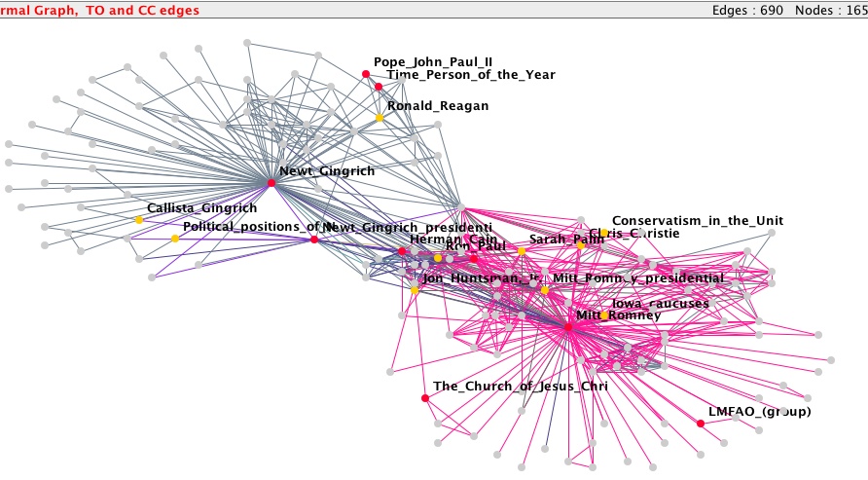Click the Pope_John_Paul_II label text
The width and height of the screenshot is (868, 480).
pos(433,62)
